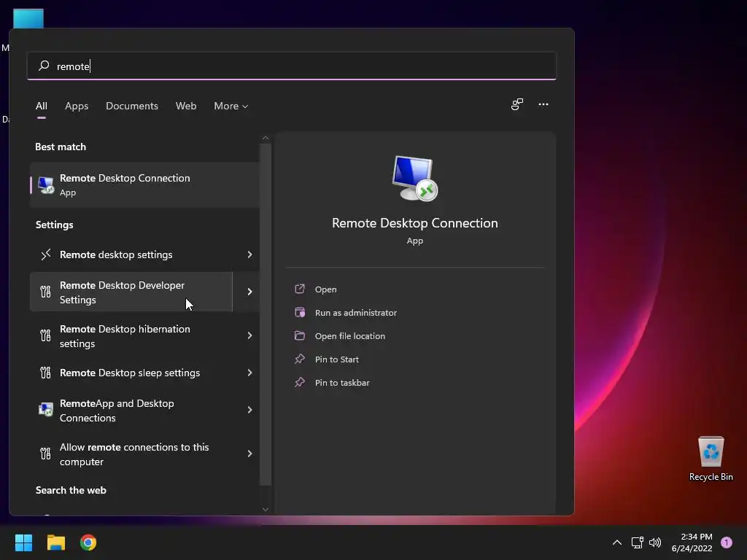747x560 pixels.
Task: Click the Remote Desktop Connection preview title
Action: [x=415, y=223]
